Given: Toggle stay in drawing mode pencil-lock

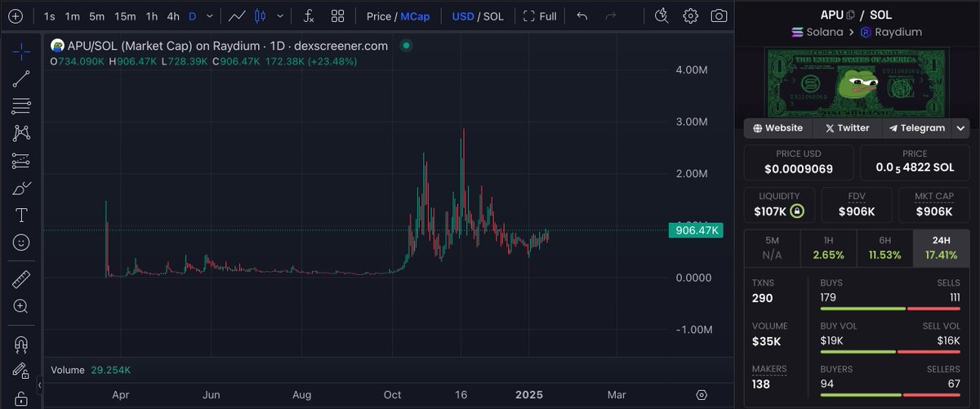Looking at the screenshot, I should (x=21, y=371).
